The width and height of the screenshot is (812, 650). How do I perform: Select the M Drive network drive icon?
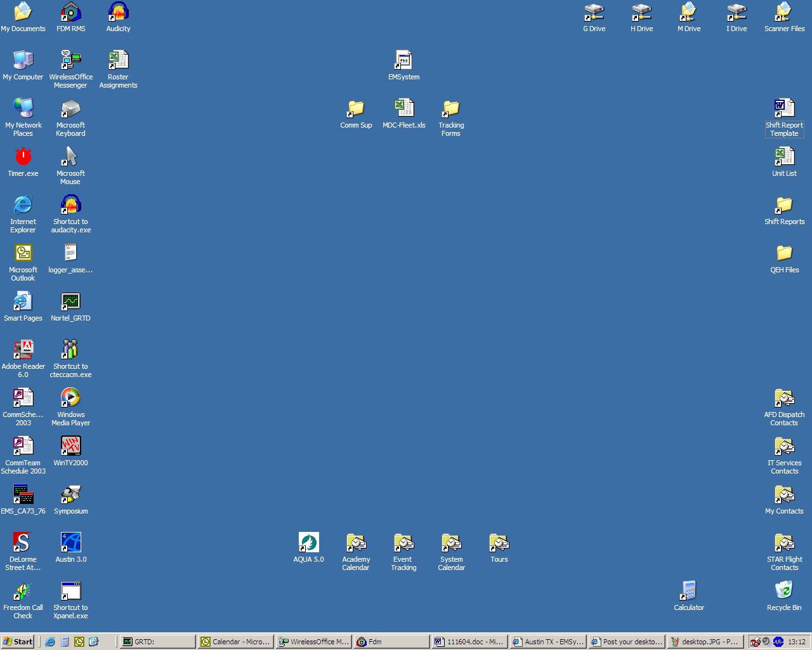pyautogui.click(x=689, y=17)
